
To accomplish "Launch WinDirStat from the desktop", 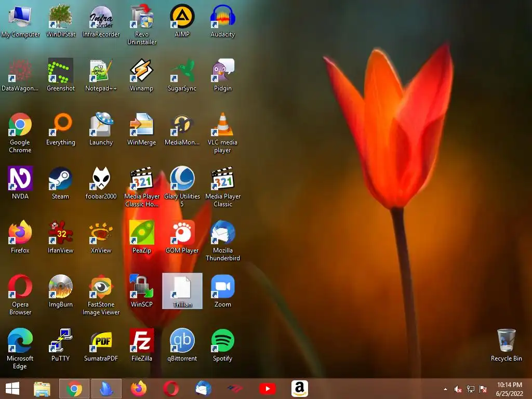I will point(60,21).
